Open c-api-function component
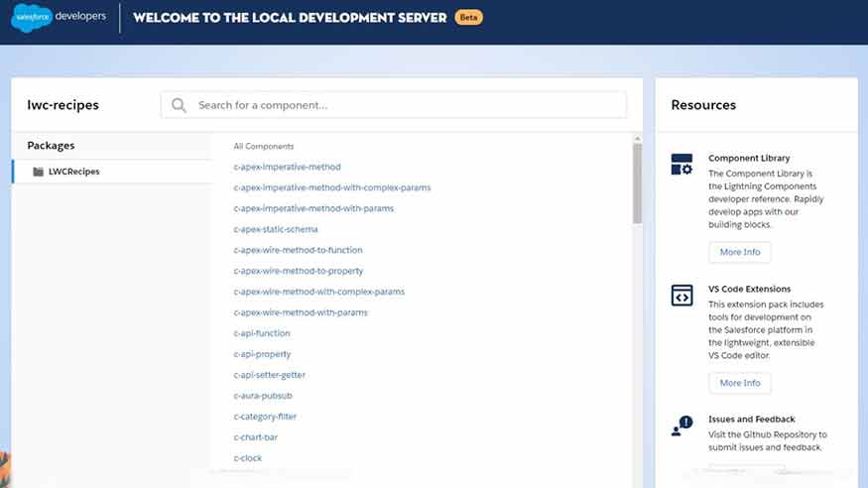This screenshot has height=488, width=868. click(x=261, y=333)
